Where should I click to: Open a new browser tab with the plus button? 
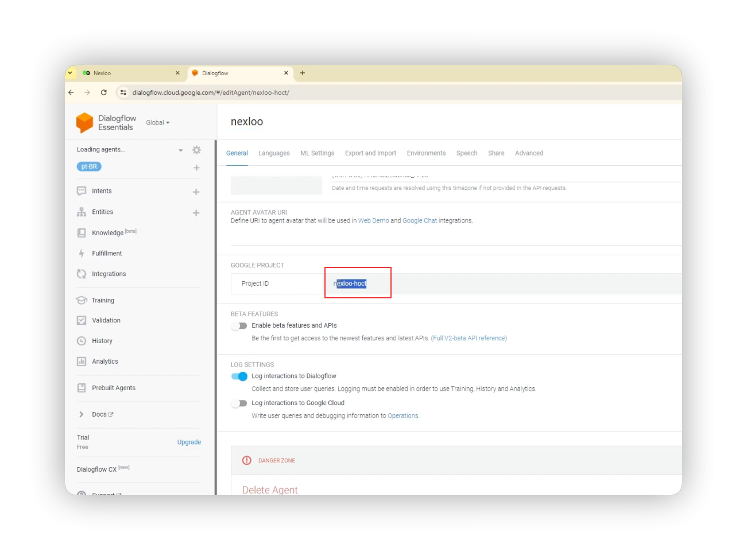click(303, 73)
